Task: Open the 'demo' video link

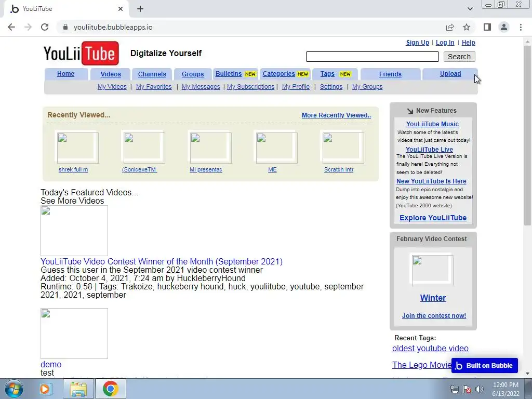Action: [51, 364]
